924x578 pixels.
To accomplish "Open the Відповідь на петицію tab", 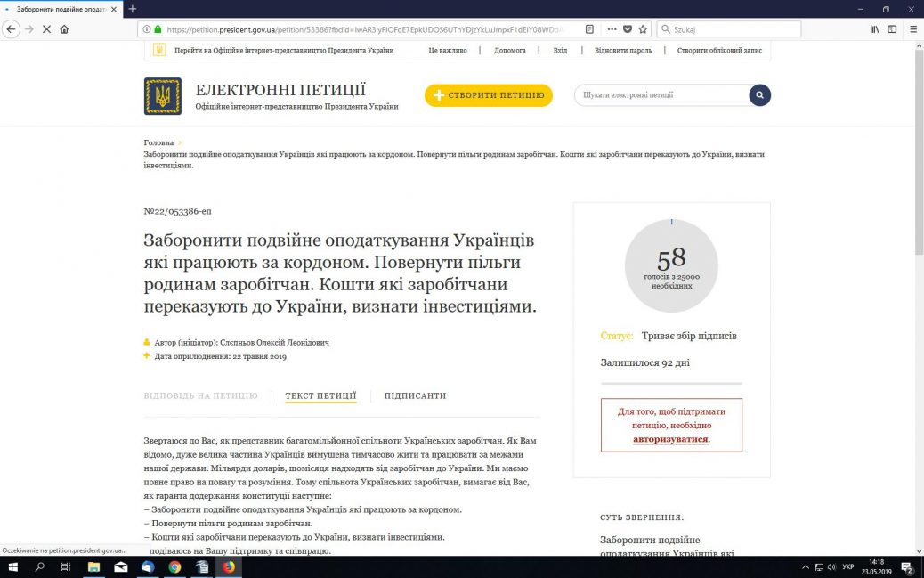I will [200, 396].
